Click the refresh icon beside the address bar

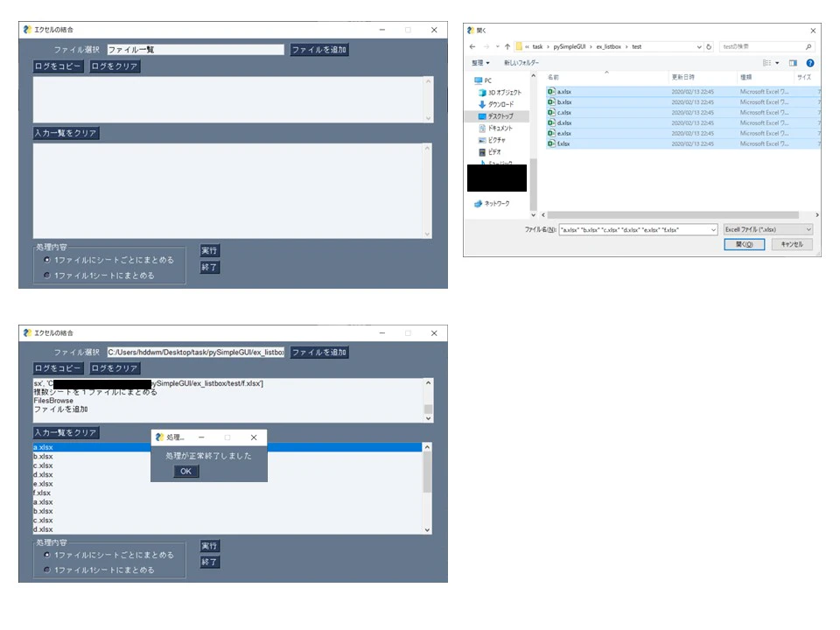(x=709, y=46)
